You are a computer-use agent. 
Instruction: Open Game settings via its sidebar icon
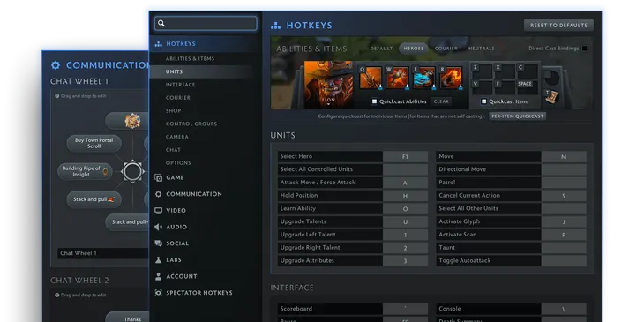[x=159, y=178]
